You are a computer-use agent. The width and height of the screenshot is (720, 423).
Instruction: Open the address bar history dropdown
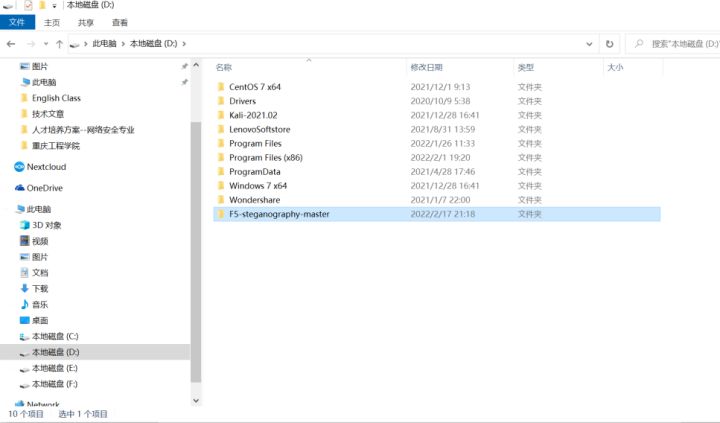[589, 44]
